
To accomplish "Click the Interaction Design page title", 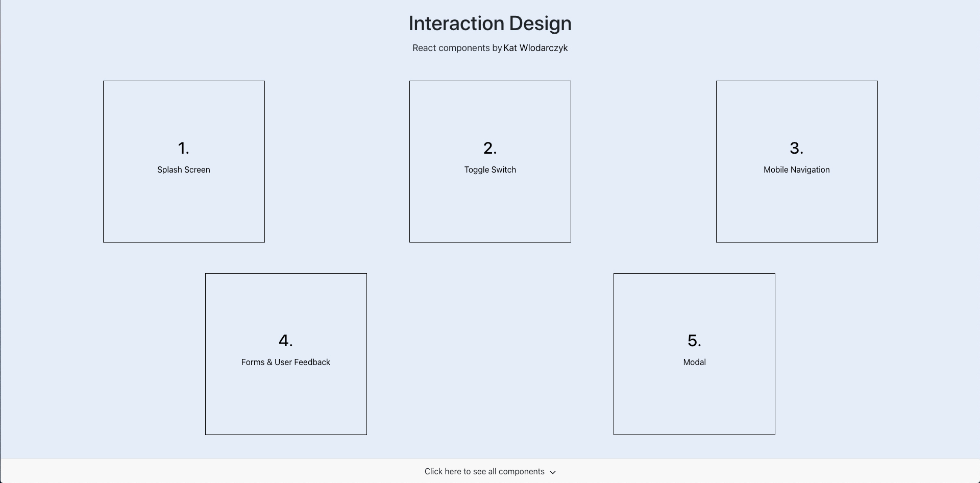I will [490, 23].
